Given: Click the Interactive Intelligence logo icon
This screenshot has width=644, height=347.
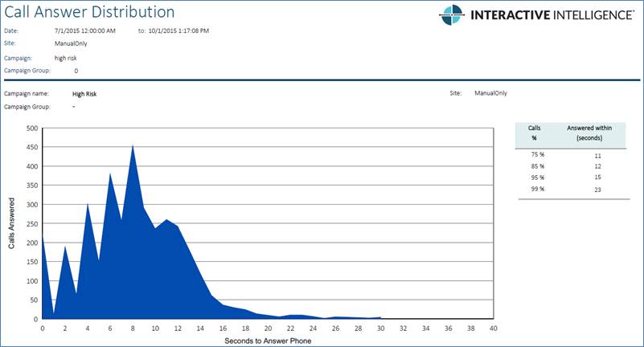Looking at the screenshot, I should [453, 14].
